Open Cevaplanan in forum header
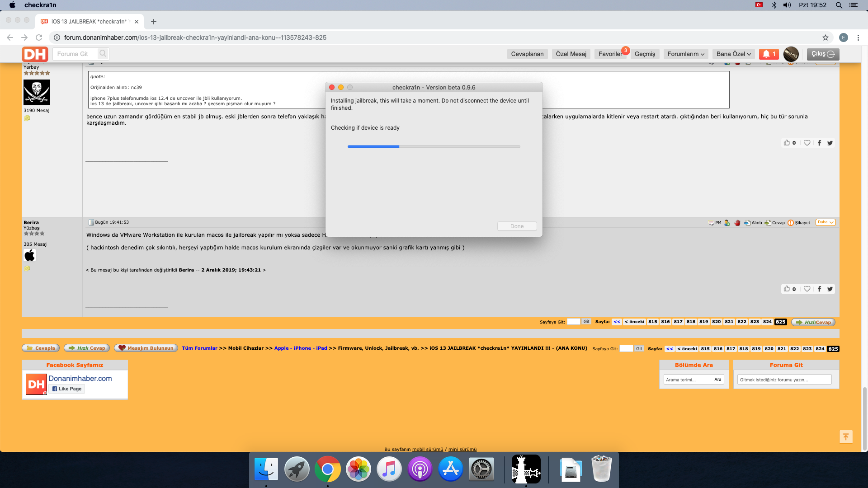Screen dimensions: 868x488 coord(527,54)
